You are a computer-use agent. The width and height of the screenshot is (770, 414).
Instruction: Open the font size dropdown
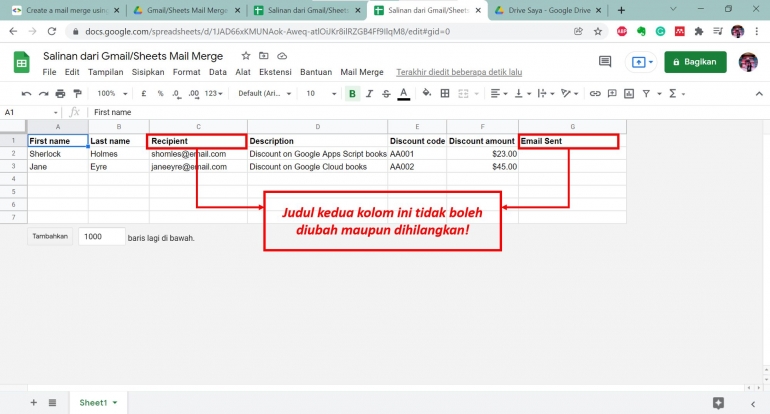pos(321,93)
